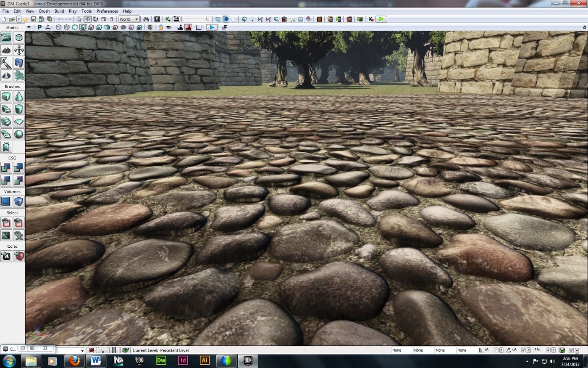Adjust the camera speed slider in toolbar
The height and width of the screenshot is (368, 588).
[x=197, y=19]
